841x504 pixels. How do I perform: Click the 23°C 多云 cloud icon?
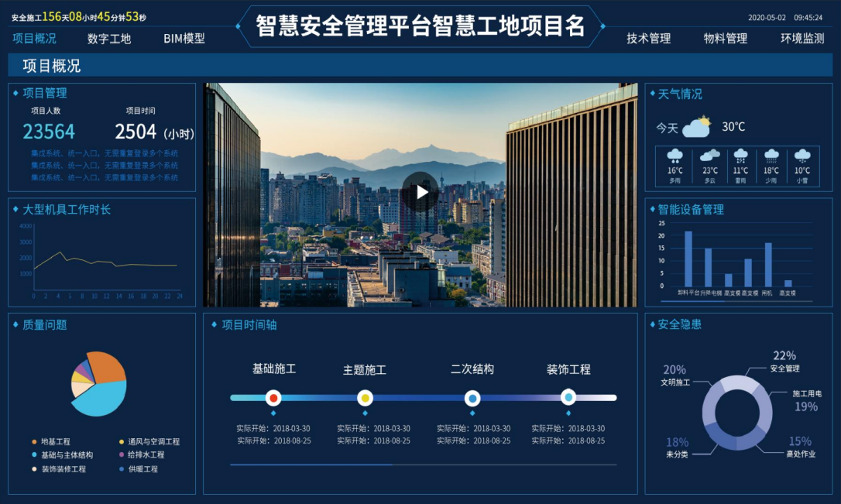[709, 156]
